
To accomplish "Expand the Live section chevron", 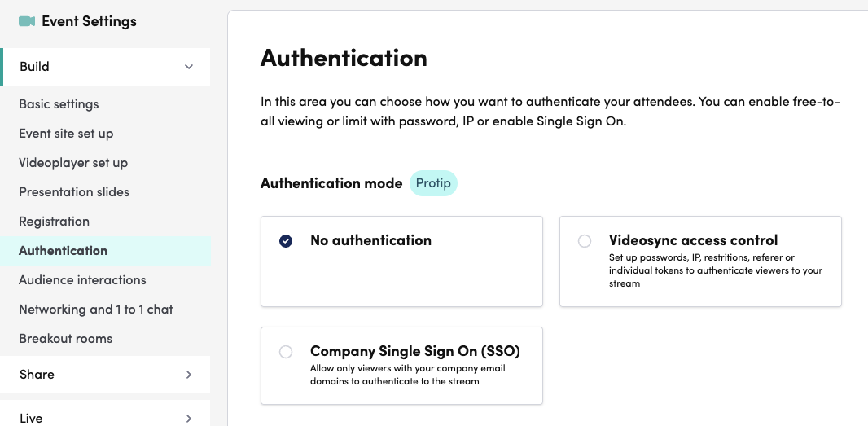I will pos(189,418).
